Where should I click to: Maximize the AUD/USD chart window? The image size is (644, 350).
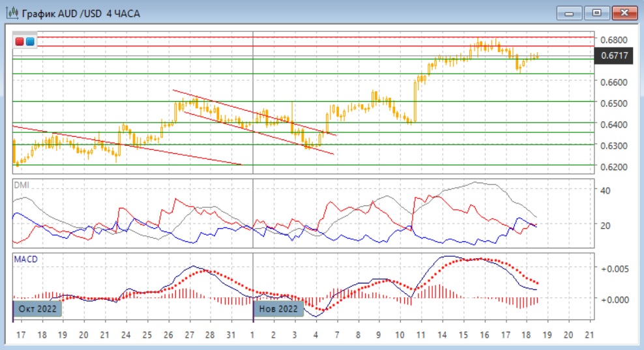pos(596,12)
